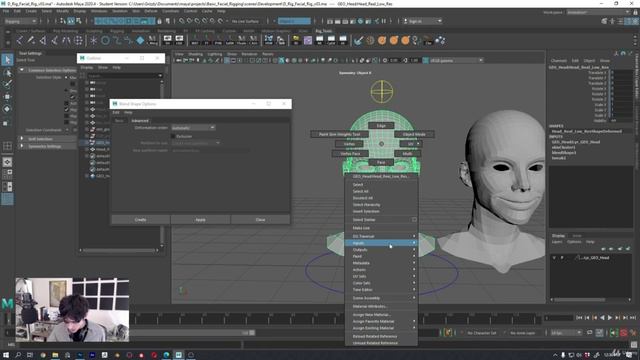The width and height of the screenshot is (640, 360).
Task: Open the UV marking menu dropdown
Action: 411,144
